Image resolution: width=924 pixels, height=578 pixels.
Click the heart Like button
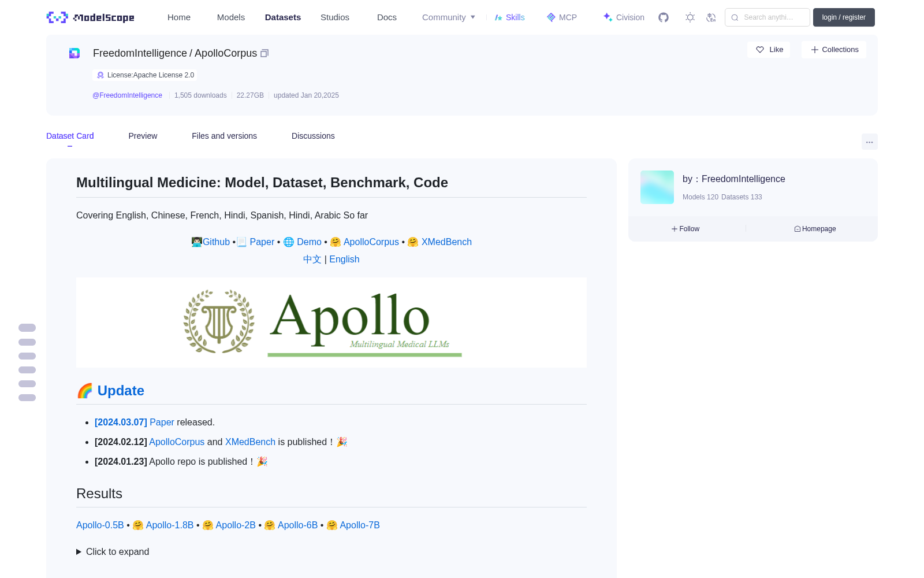769,50
